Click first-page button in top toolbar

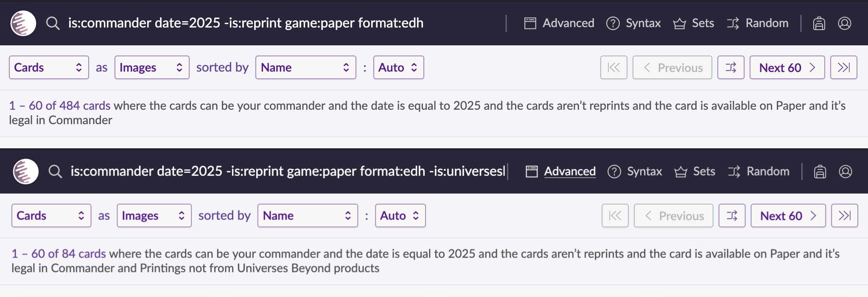click(613, 67)
